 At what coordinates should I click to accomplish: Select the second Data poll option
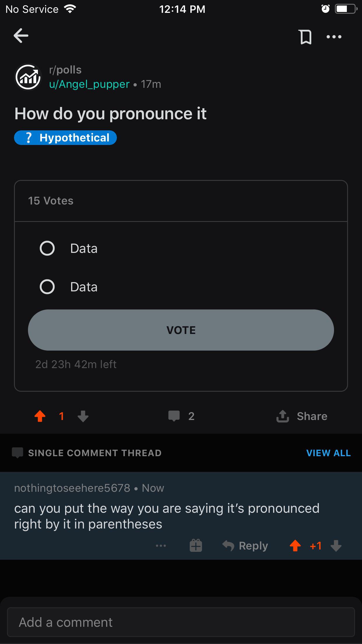tap(47, 287)
